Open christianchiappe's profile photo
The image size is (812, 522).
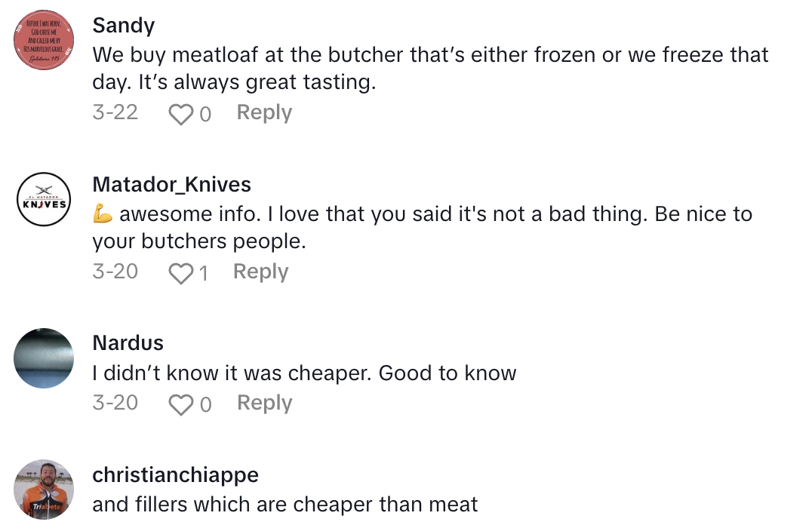[45, 489]
